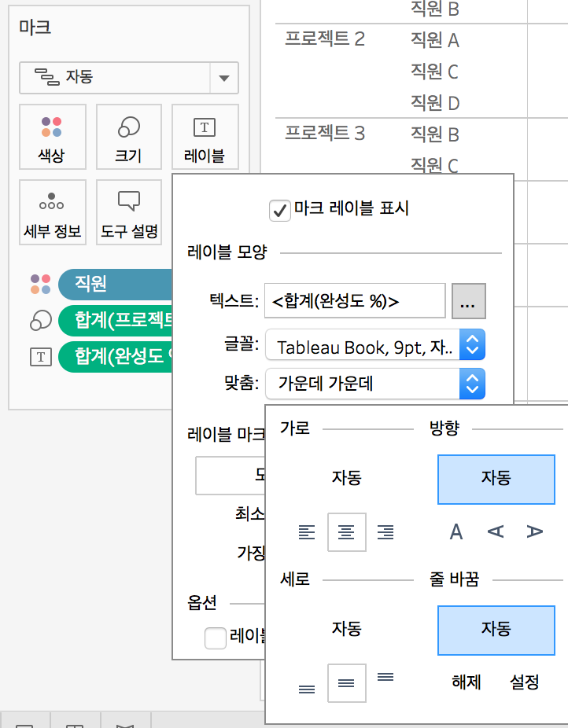
Task: Click color icon beside 직원 pill
Action: pyautogui.click(x=40, y=284)
